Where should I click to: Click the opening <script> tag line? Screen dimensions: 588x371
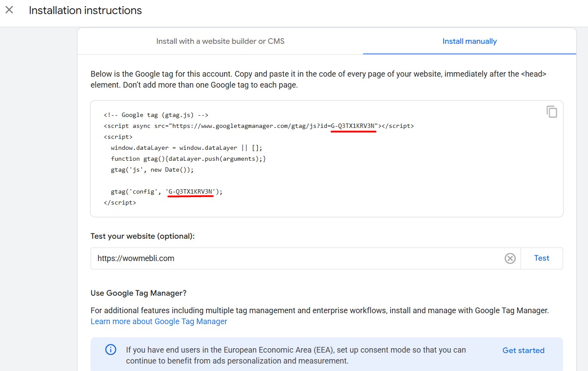pyautogui.click(x=118, y=137)
